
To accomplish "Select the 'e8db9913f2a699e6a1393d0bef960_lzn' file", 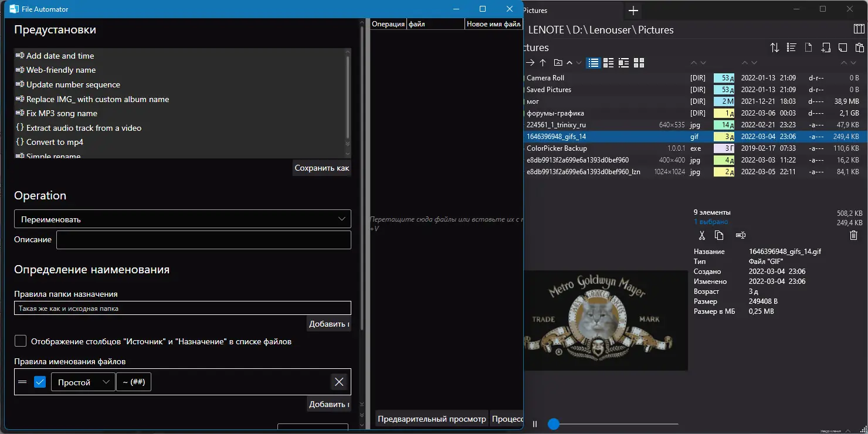I will [x=694, y=172].
